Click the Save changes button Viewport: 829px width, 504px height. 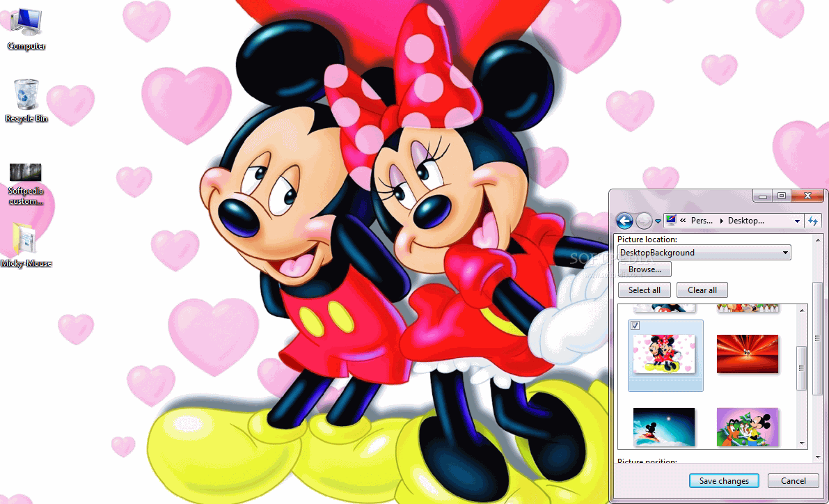724,481
